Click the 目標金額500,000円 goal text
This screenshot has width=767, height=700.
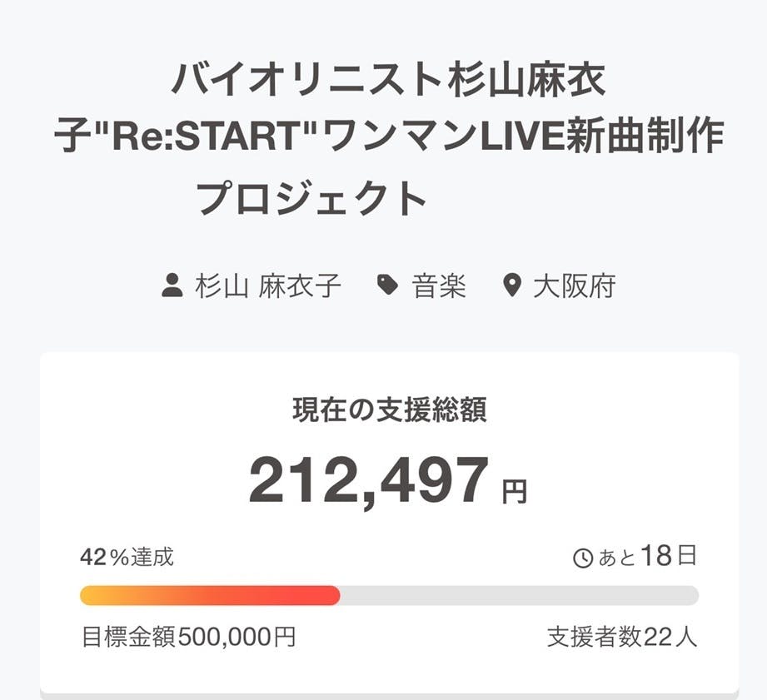188,638
